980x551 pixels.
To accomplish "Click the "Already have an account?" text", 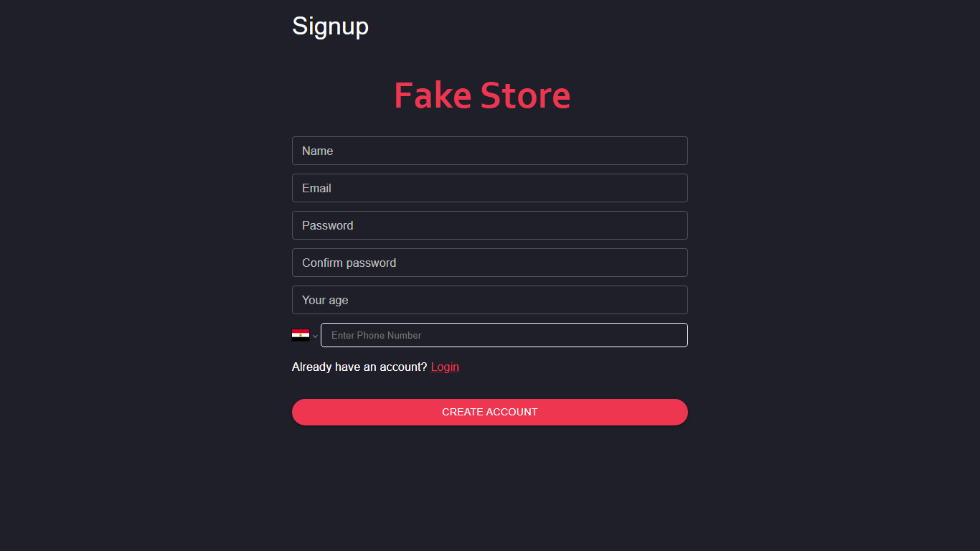I will [359, 367].
